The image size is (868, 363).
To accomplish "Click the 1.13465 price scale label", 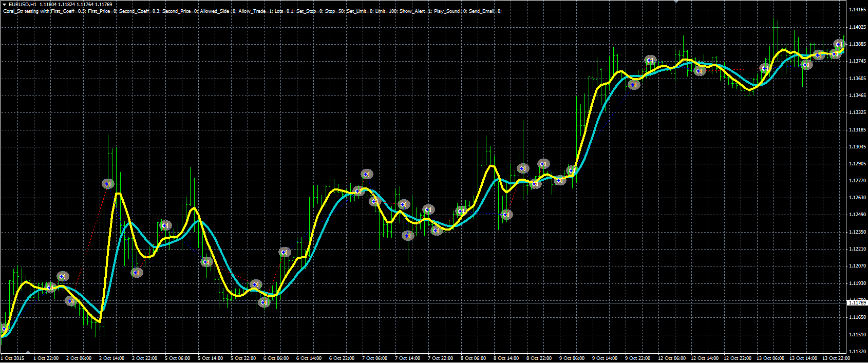I will (858, 95).
